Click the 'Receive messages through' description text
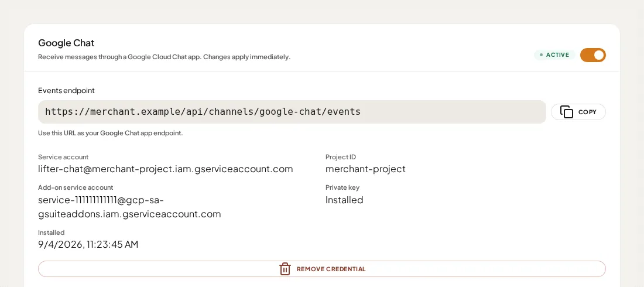Viewport: 644px width, 287px height. [165, 57]
